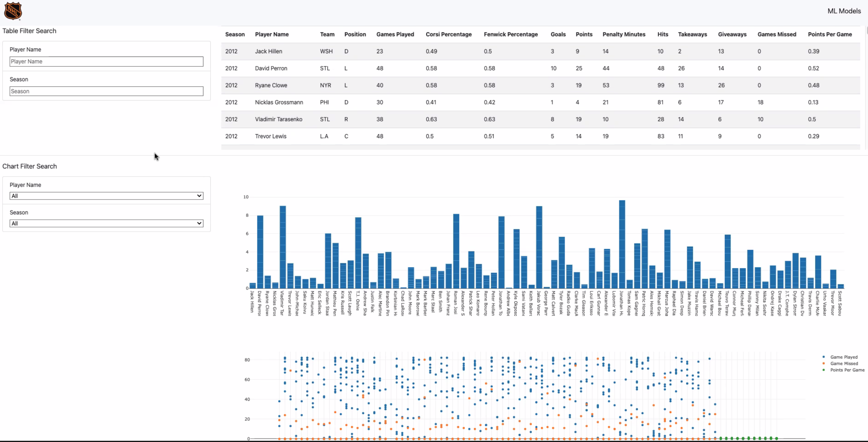Open the ML Models page

pos(844,11)
